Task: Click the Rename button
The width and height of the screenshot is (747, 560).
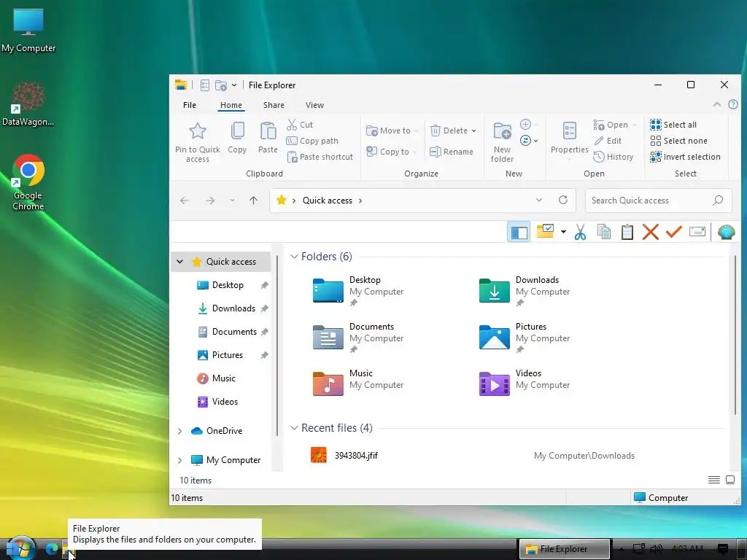Action: click(451, 152)
